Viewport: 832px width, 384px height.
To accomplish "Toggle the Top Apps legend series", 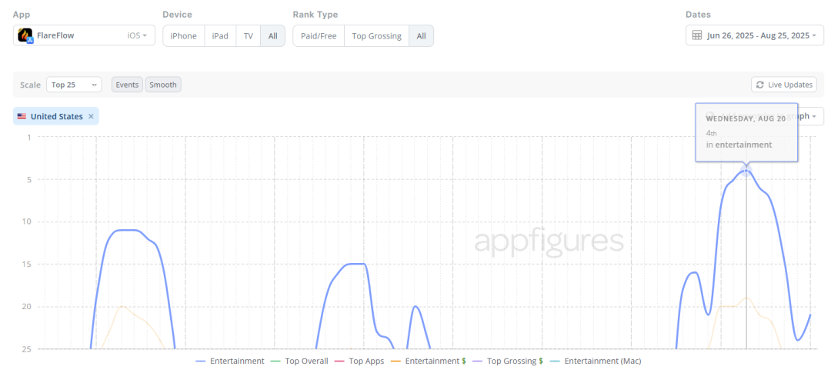I will [x=359, y=361].
